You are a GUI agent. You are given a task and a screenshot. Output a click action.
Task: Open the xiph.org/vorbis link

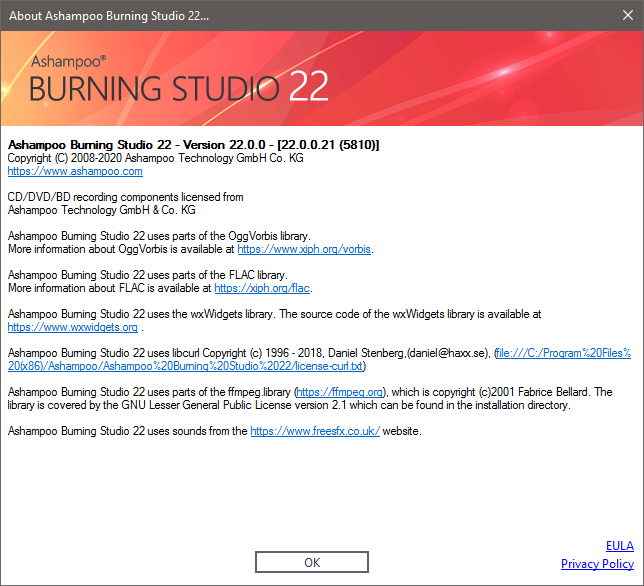click(304, 249)
